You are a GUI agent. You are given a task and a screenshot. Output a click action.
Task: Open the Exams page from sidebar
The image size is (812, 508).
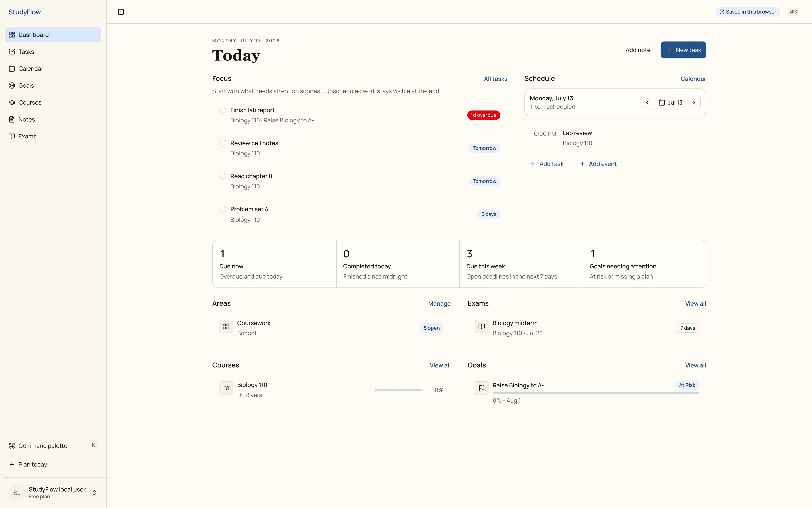point(53,136)
